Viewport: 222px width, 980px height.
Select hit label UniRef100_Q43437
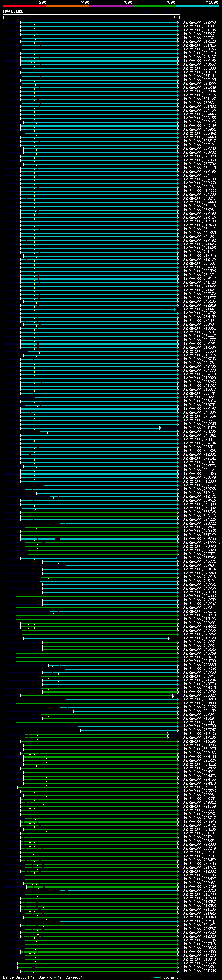pyautogui.click(x=199, y=57)
